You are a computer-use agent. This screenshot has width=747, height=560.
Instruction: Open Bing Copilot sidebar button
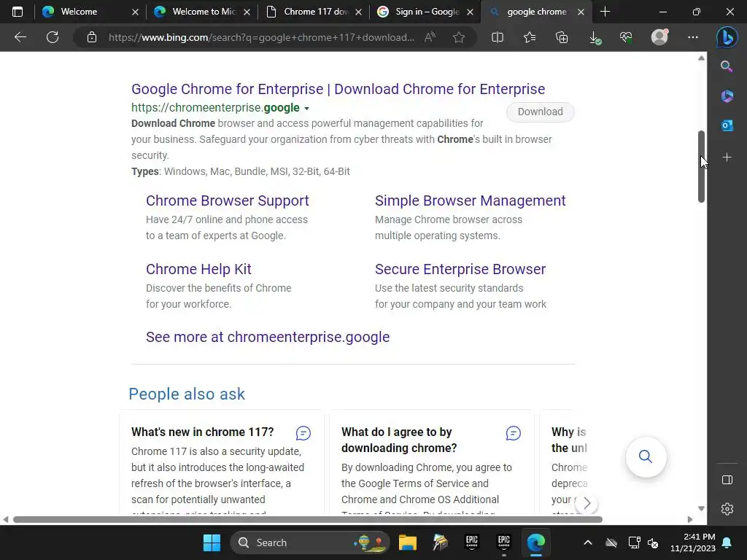(727, 37)
